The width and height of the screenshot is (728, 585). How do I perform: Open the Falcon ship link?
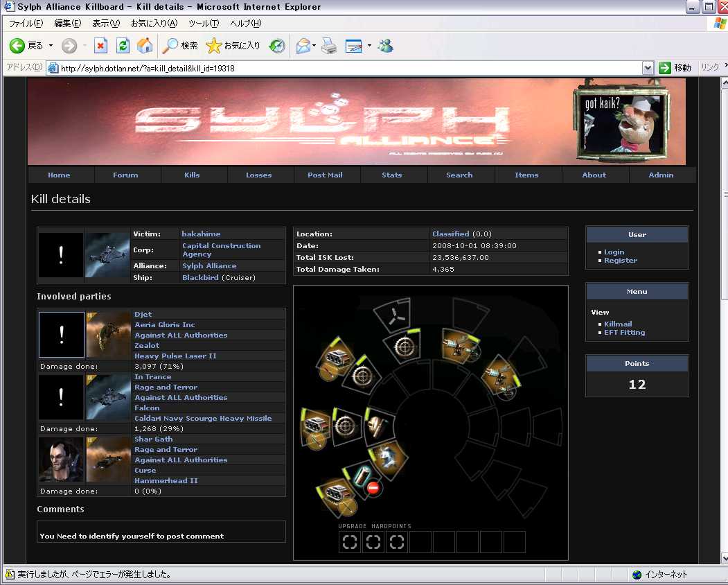(147, 408)
